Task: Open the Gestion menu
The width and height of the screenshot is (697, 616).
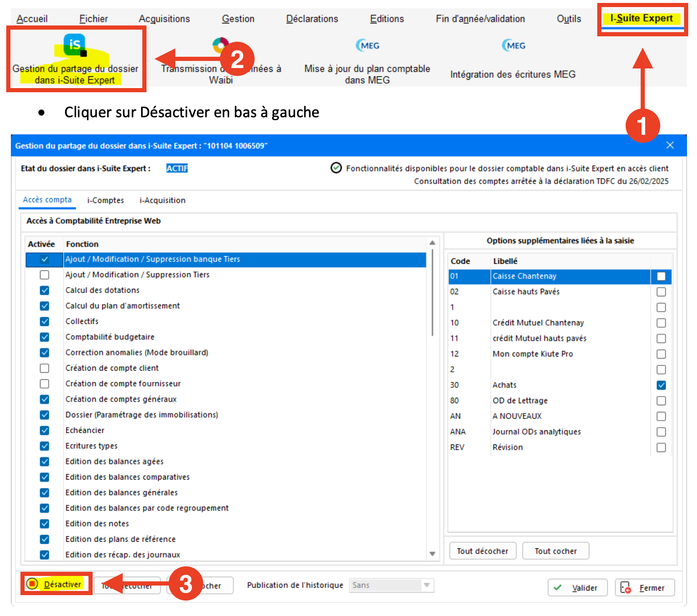Action: point(238,19)
